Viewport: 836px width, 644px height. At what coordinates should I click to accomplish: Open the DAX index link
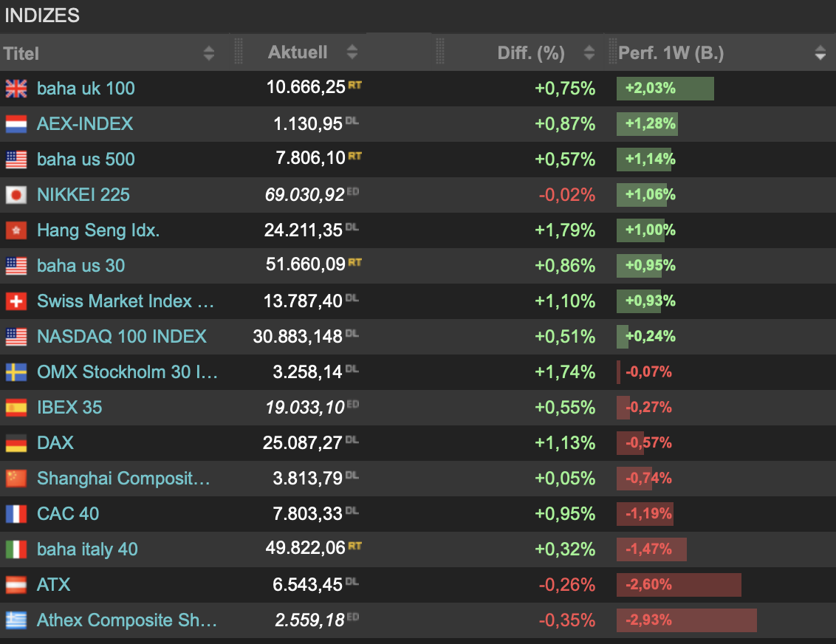[55, 443]
